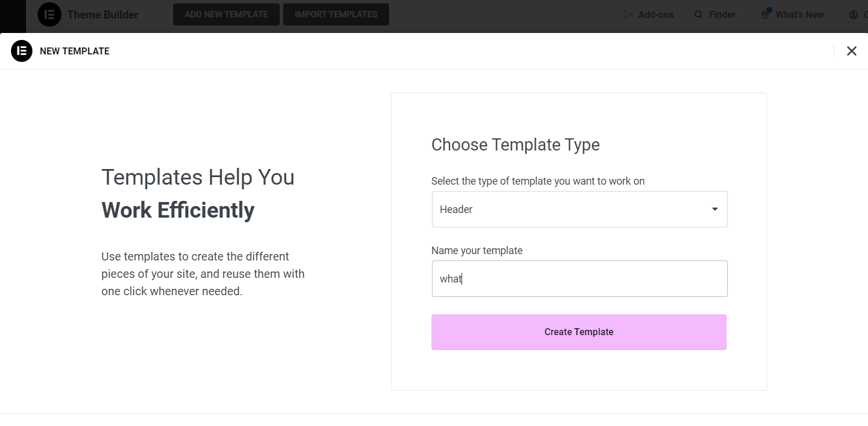Click the Work Efficiently bold heading
868x426 pixels.
click(x=178, y=210)
